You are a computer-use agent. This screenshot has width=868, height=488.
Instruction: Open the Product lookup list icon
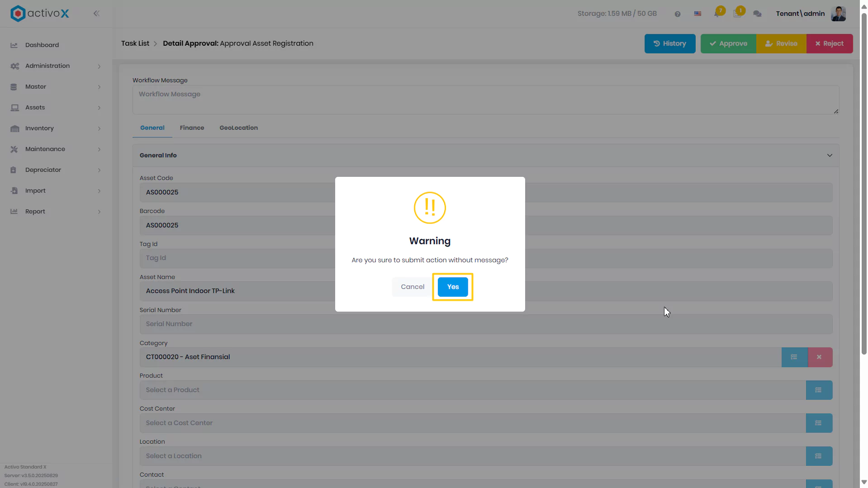[x=819, y=390]
